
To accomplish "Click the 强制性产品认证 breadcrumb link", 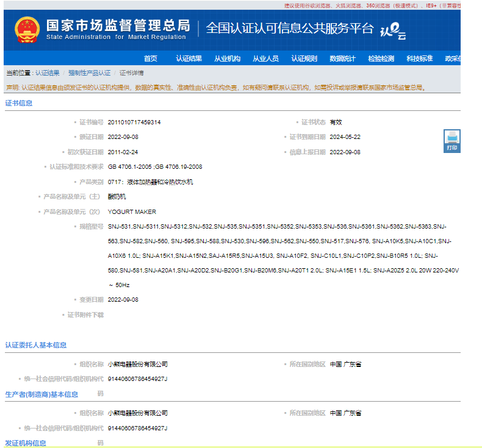I will [89, 73].
